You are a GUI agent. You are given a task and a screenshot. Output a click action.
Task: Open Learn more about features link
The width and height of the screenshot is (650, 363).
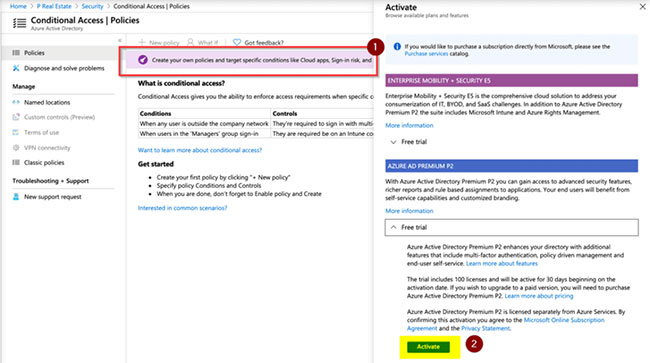tap(502, 264)
